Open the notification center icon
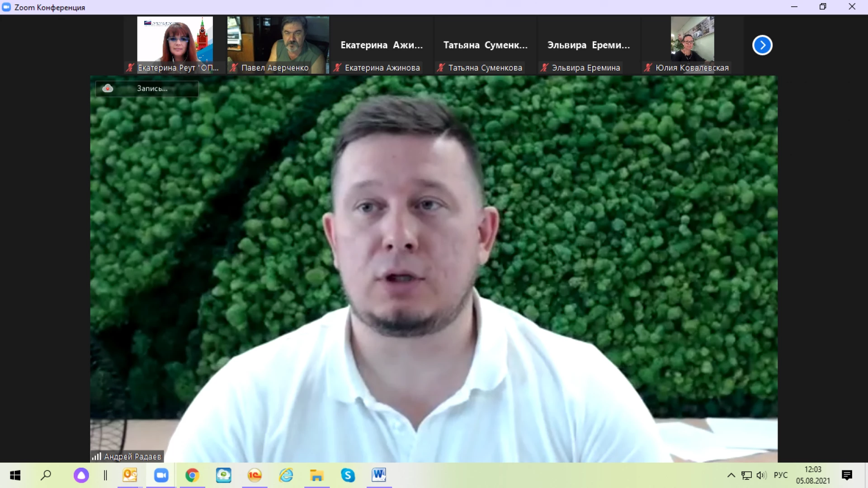This screenshot has width=868, height=488. point(847,475)
